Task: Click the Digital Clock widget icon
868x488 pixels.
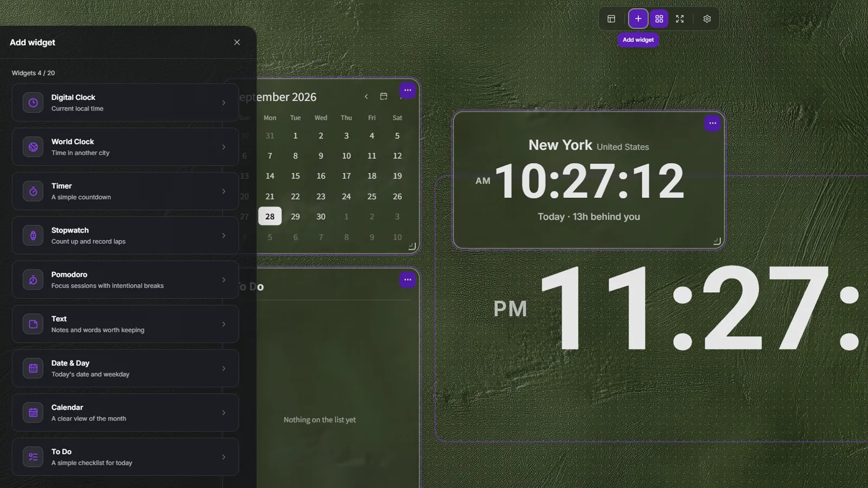Action: pos(33,102)
